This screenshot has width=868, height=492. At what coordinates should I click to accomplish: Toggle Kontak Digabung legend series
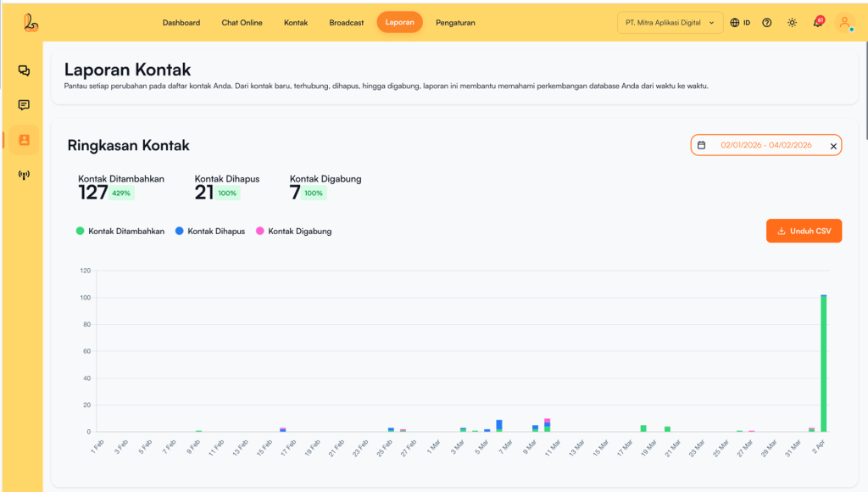(x=293, y=231)
